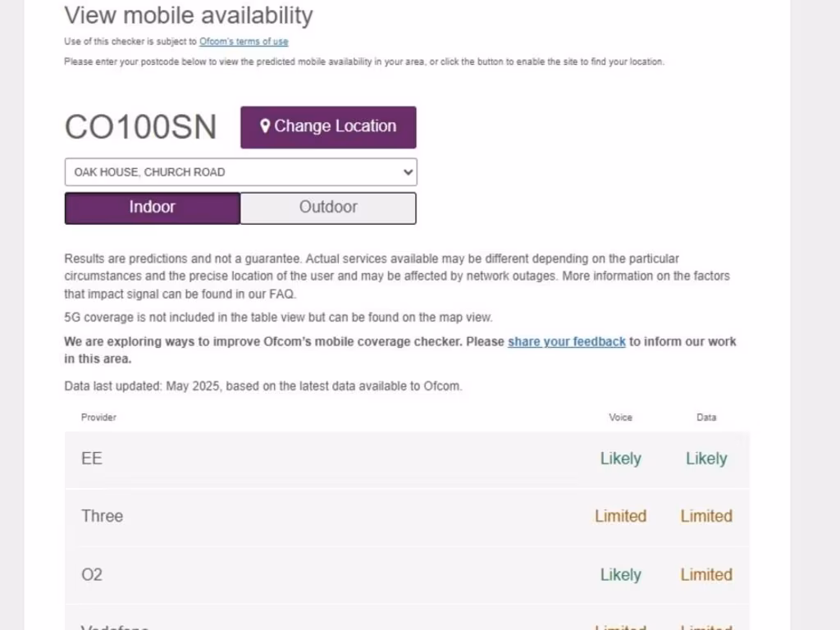The image size is (840, 630).
Task: Open Ofcom's terms of use link
Action: tap(244, 42)
